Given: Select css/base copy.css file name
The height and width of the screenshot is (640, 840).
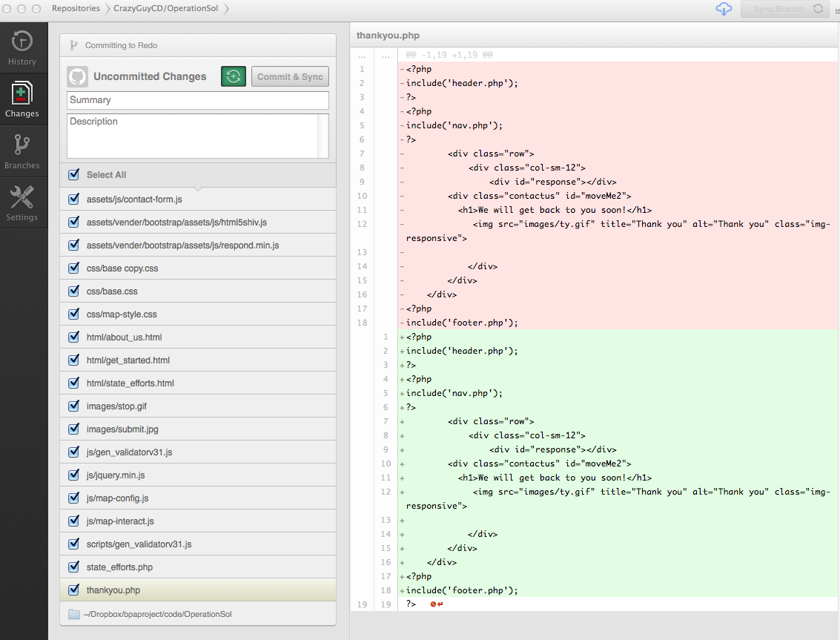Looking at the screenshot, I should (122, 268).
